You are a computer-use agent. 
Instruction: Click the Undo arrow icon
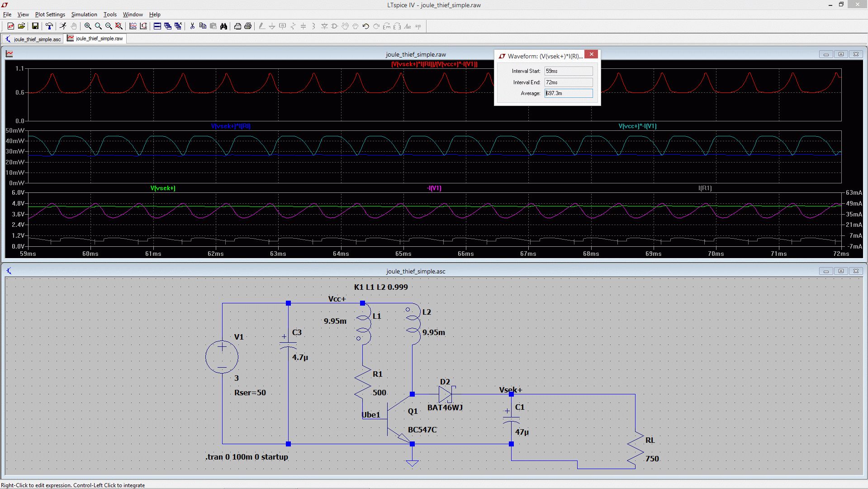[x=366, y=26]
